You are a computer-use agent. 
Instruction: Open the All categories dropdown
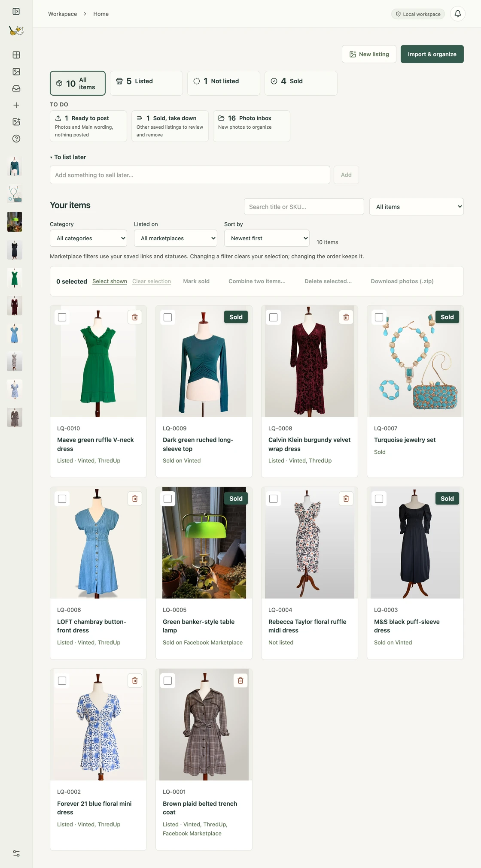(x=88, y=238)
